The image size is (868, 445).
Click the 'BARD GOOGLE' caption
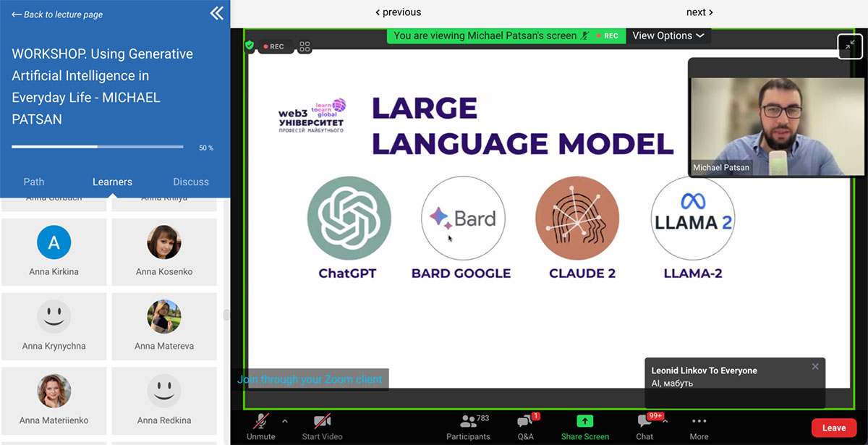tap(461, 274)
